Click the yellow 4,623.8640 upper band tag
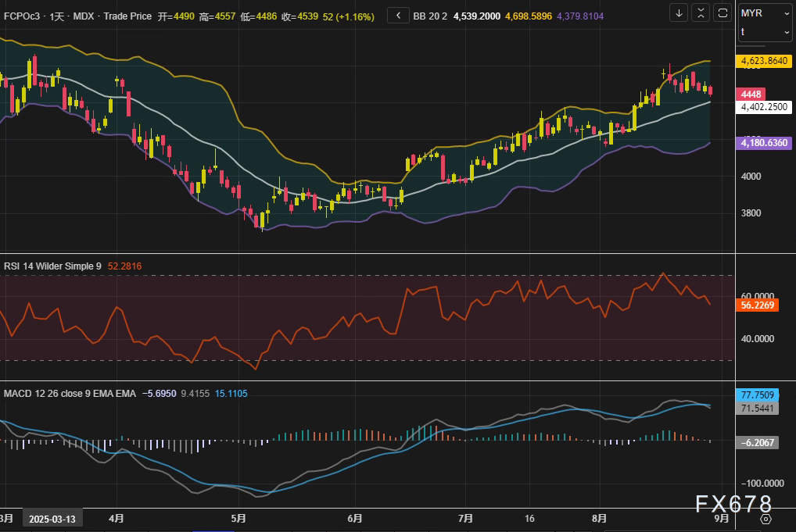The height and width of the screenshot is (532, 796). point(765,60)
